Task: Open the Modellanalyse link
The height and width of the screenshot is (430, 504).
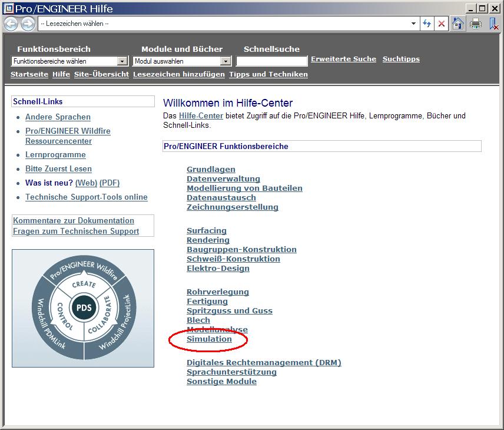Action: pos(217,330)
